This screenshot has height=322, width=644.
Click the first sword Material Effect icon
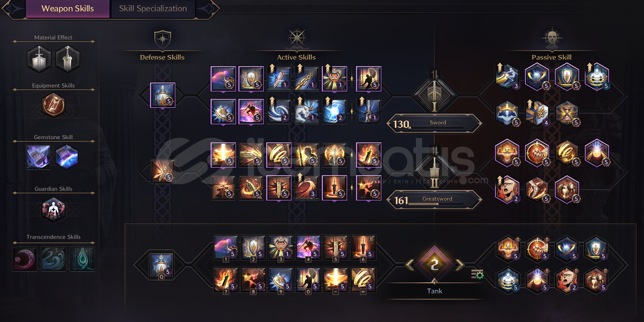click(39, 59)
